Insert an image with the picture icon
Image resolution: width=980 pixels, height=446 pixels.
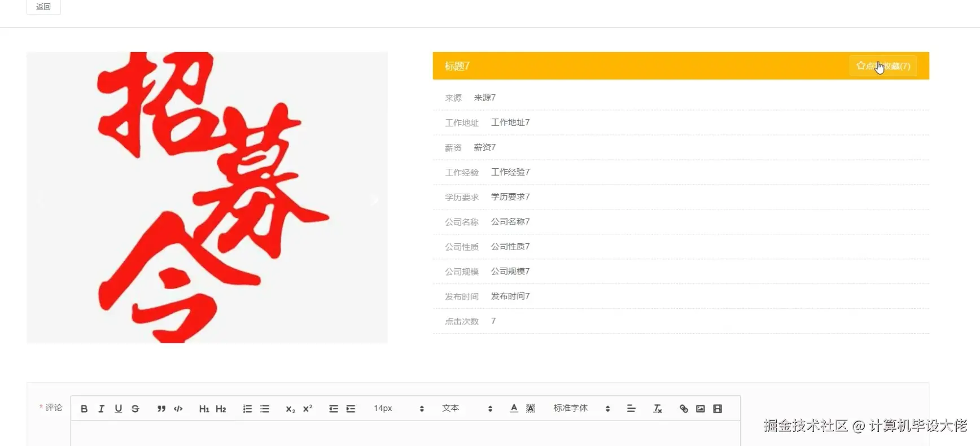pos(701,409)
